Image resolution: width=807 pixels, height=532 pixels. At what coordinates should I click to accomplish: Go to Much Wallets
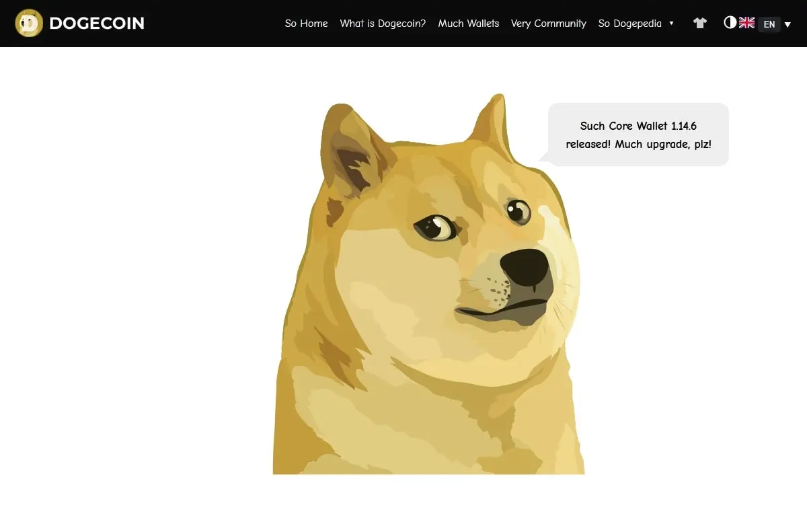(469, 24)
